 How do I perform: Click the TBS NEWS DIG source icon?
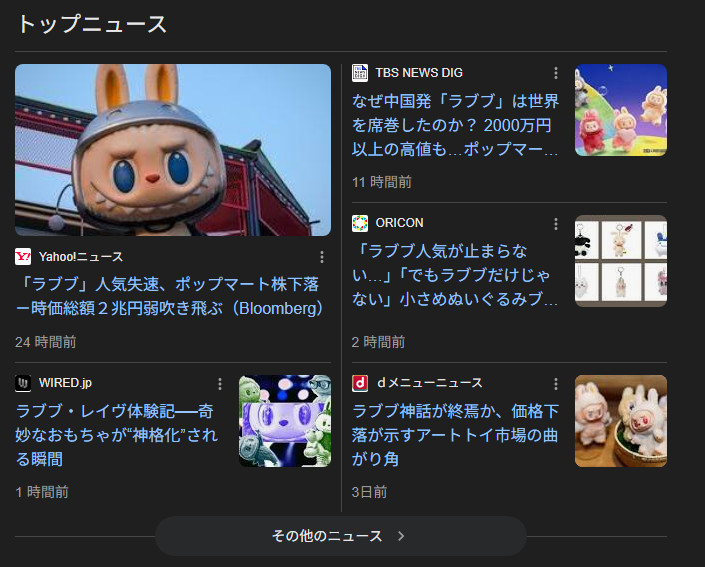(x=360, y=73)
